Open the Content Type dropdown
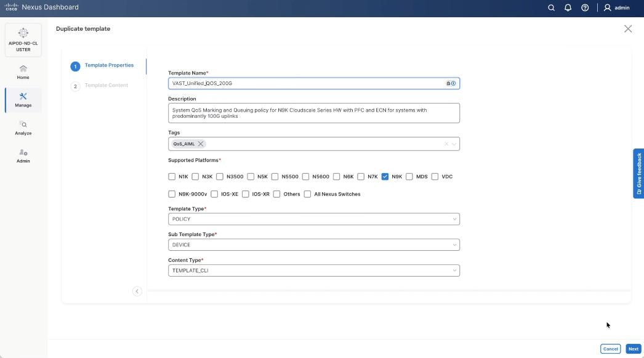 coord(313,270)
